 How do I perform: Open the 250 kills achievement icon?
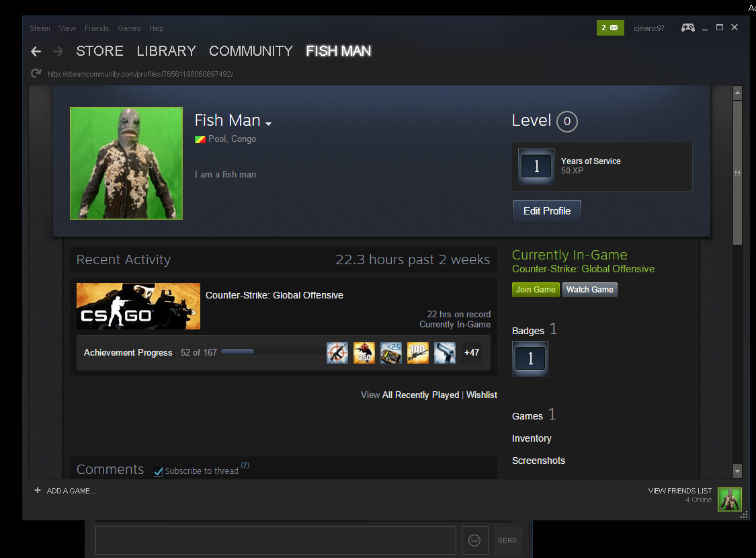[x=364, y=352]
